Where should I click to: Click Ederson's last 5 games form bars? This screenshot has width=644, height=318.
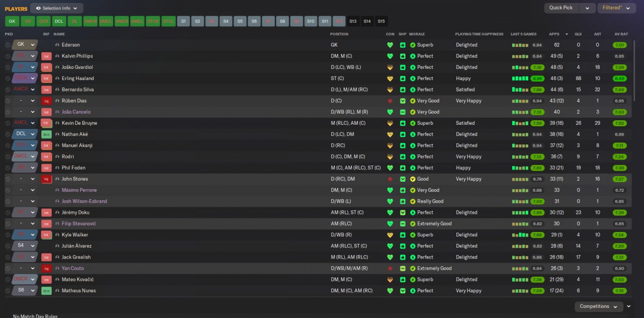point(520,45)
